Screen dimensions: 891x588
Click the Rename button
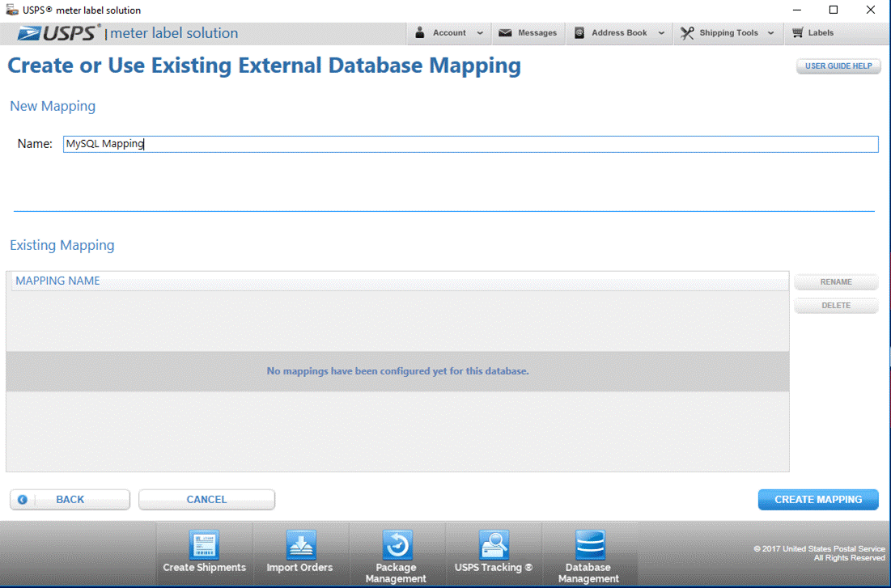(x=836, y=281)
